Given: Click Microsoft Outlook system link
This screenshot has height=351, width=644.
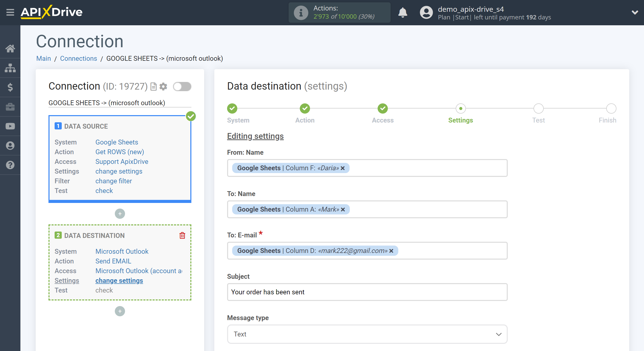Looking at the screenshot, I should click(122, 251).
